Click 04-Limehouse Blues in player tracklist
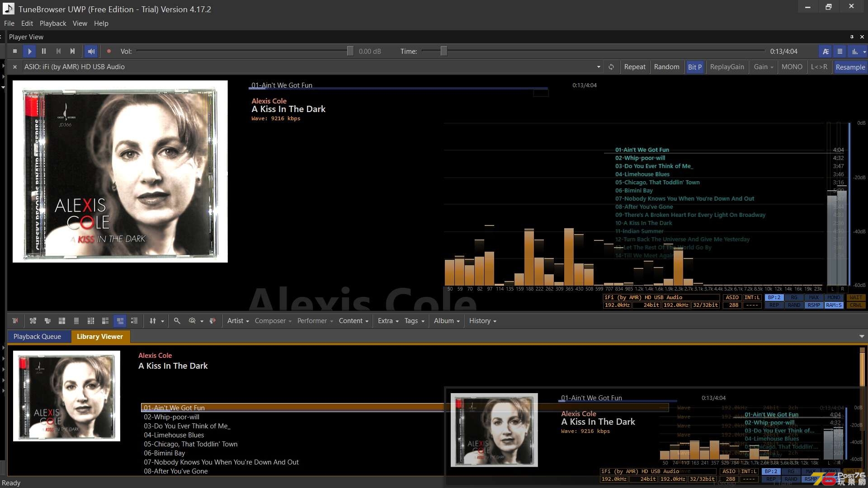 [x=642, y=174]
